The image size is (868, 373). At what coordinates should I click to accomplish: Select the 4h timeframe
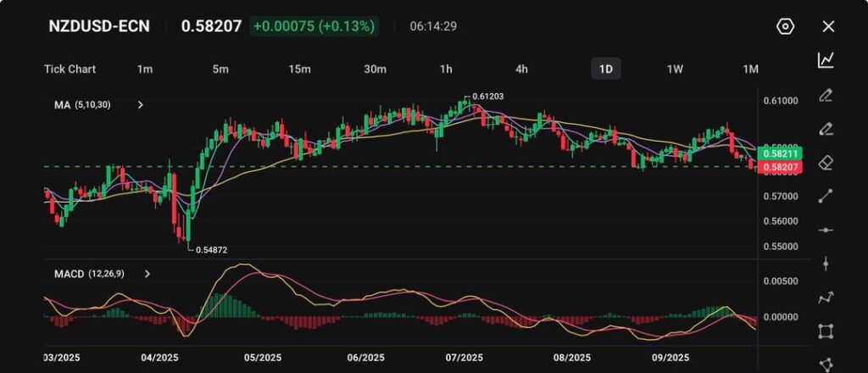pos(522,69)
